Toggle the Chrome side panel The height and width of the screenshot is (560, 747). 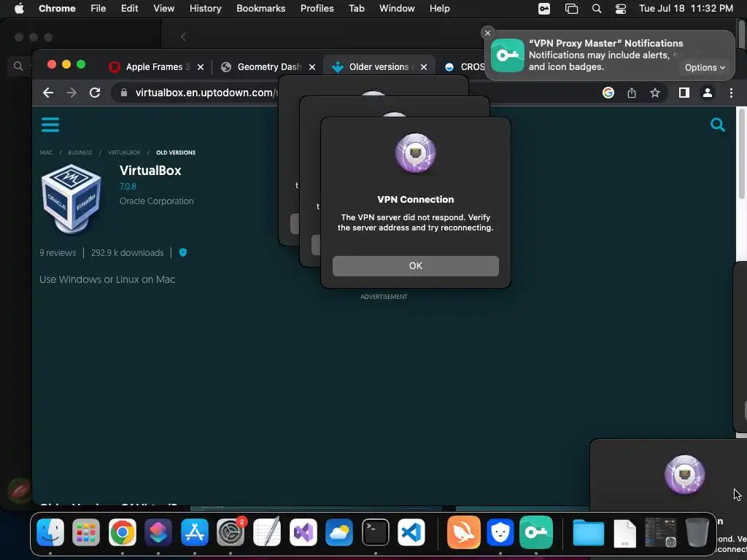click(684, 93)
